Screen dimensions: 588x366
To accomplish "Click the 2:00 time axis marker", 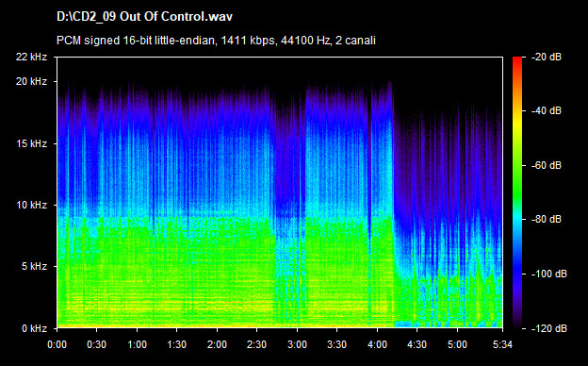I will pyautogui.click(x=217, y=344).
